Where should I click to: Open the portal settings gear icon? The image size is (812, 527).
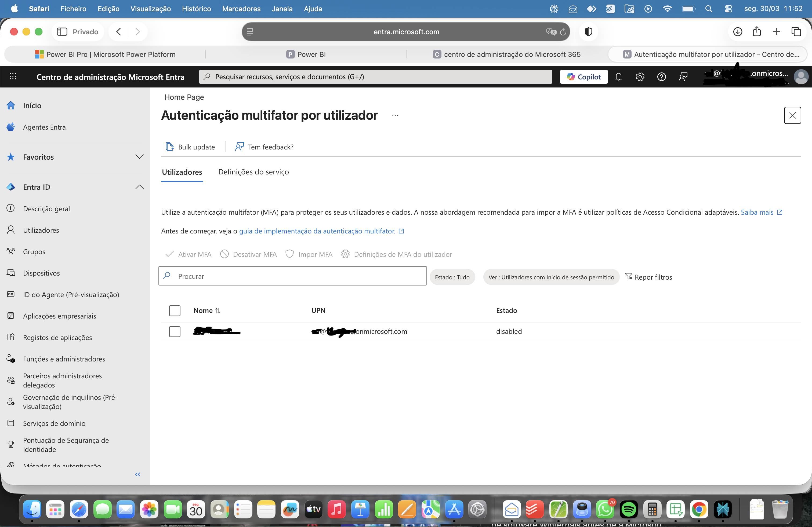pyautogui.click(x=640, y=77)
